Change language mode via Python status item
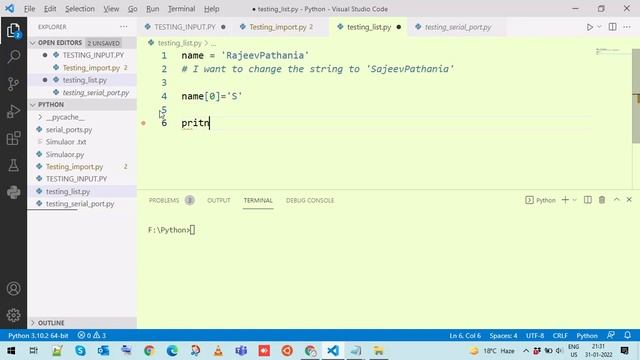640x360 pixels. pyautogui.click(x=587, y=336)
